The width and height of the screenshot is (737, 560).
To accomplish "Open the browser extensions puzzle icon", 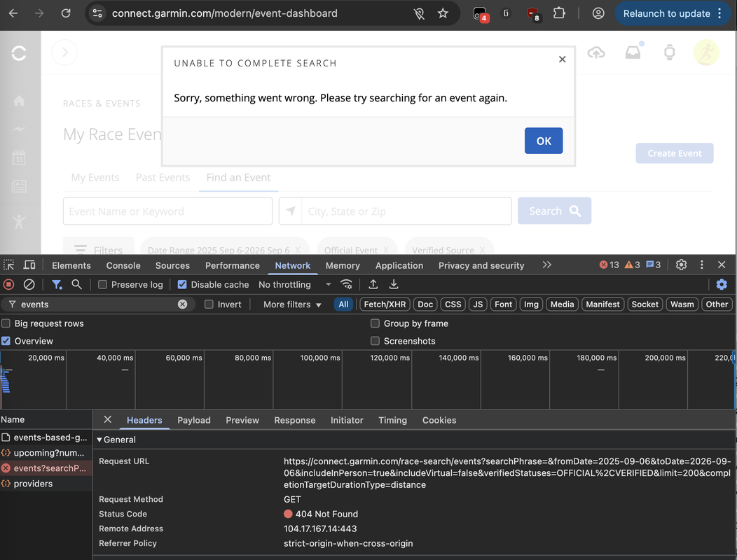I will pyautogui.click(x=559, y=13).
